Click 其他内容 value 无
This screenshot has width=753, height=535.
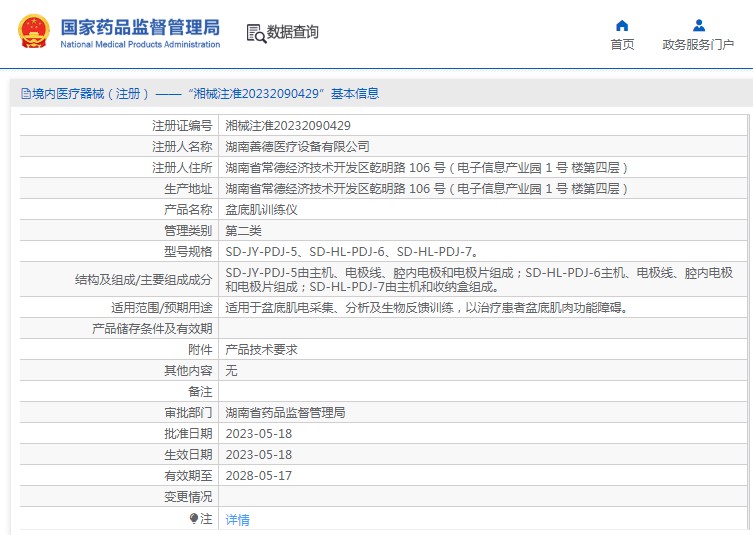[x=231, y=371]
